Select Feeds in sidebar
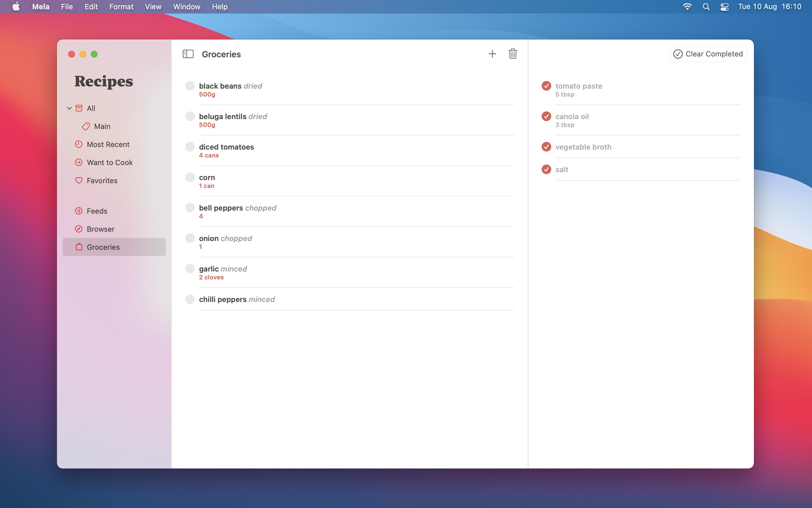This screenshot has width=812, height=508. (114, 211)
